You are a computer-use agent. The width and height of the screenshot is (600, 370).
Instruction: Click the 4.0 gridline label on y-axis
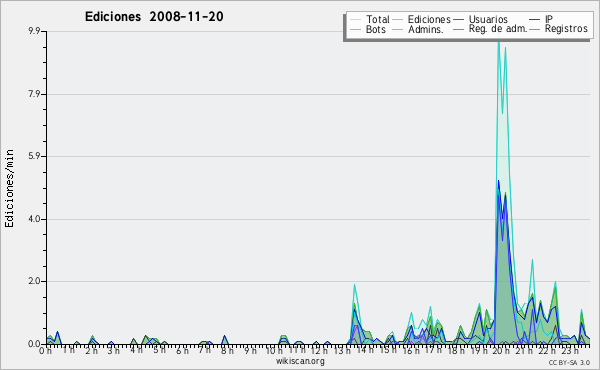[34, 219]
